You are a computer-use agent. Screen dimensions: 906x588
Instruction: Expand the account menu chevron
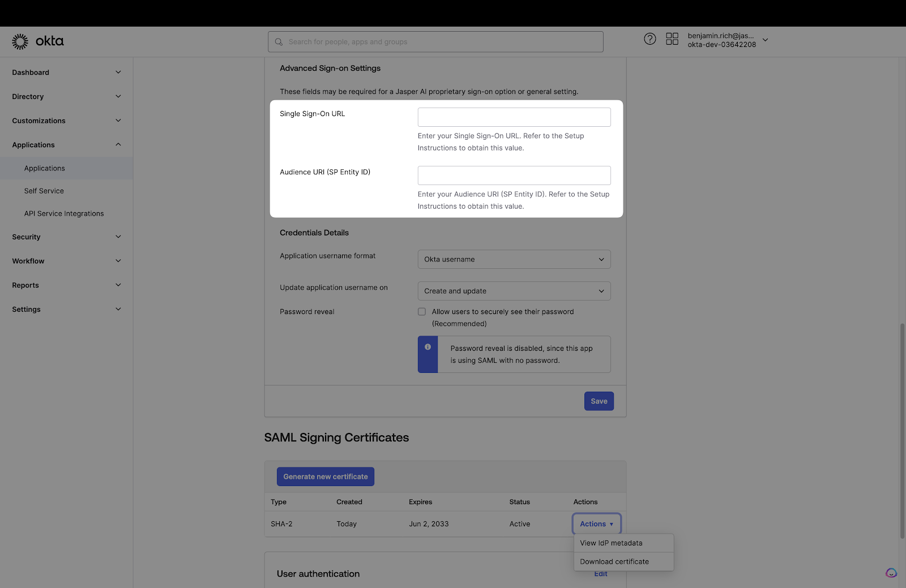(x=766, y=40)
